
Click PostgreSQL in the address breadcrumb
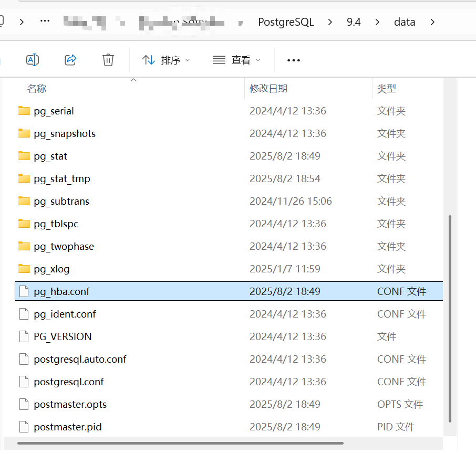(286, 22)
